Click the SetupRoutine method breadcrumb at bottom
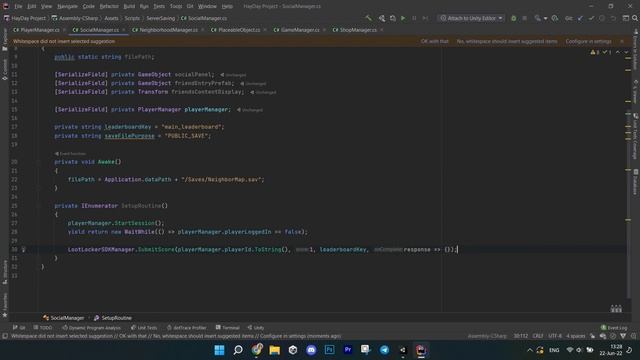Image resolution: width=640 pixels, height=360 pixels. tap(113, 318)
